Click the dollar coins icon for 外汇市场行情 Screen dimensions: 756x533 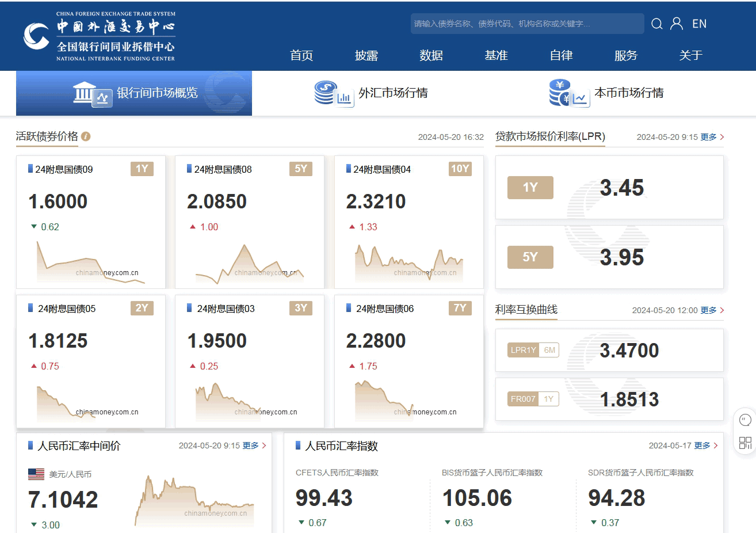pyautogui.click(x=333, y=93)
